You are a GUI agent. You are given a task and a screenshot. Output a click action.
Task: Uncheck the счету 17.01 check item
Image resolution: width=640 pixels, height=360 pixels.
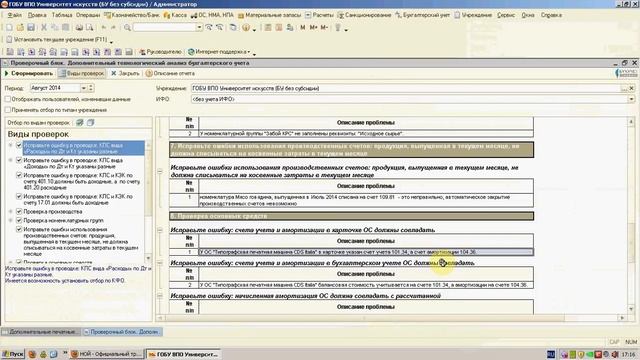[19, 196]
